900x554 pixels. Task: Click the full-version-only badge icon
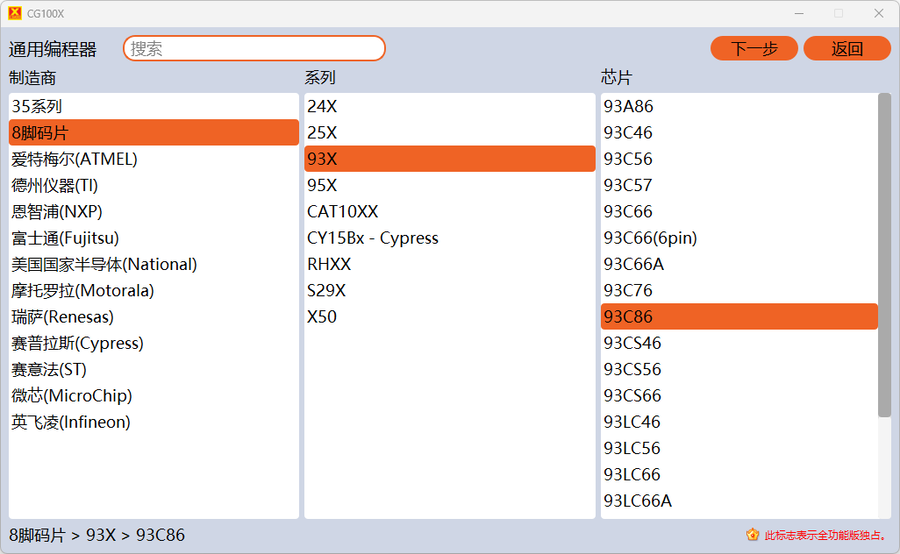pos(752,535)
